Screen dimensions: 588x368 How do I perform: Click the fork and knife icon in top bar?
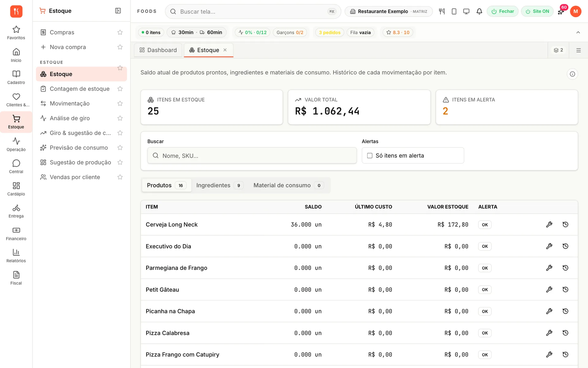click(442, 11)
